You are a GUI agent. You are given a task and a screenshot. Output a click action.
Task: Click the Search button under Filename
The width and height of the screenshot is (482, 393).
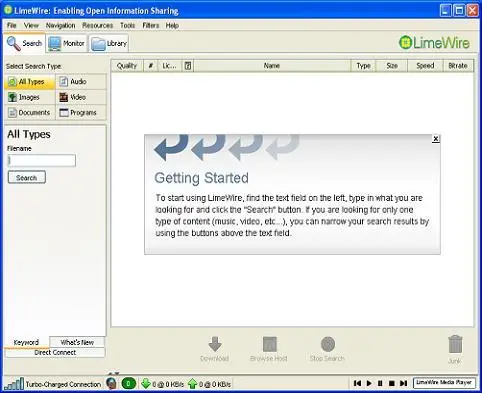(x=27, y=178)
